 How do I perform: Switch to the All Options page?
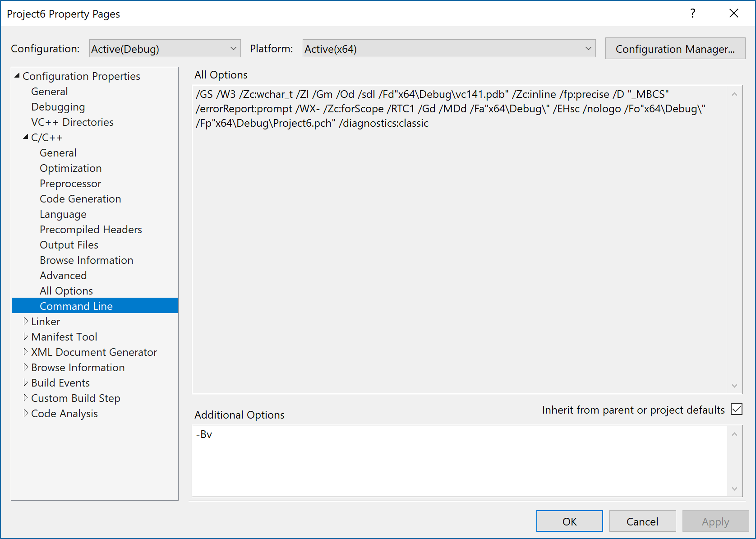[66, 290]
